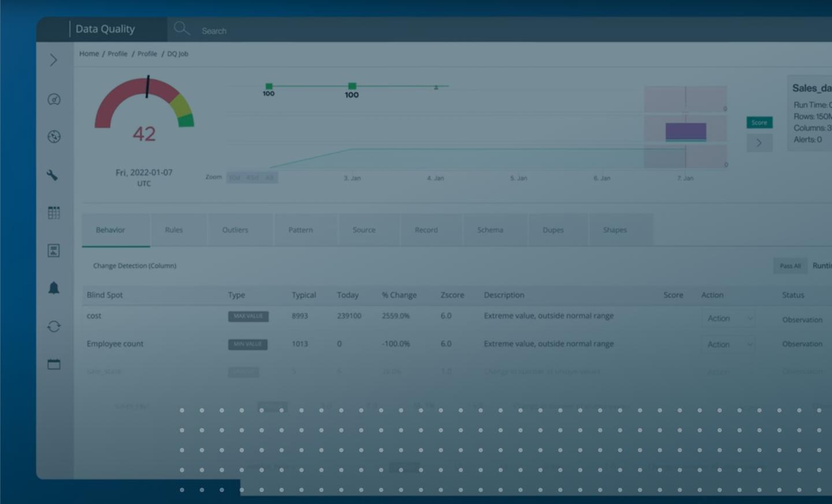Click the next arrow below Score button
The image size is (832, 504).
coord(759,143)
